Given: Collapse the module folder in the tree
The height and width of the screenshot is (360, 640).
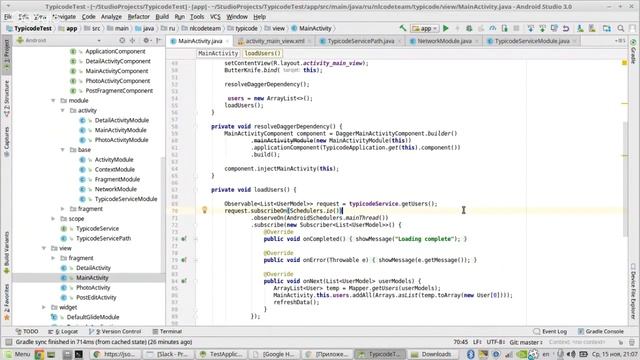Looking at the screenshot, I should coord(53,100).
